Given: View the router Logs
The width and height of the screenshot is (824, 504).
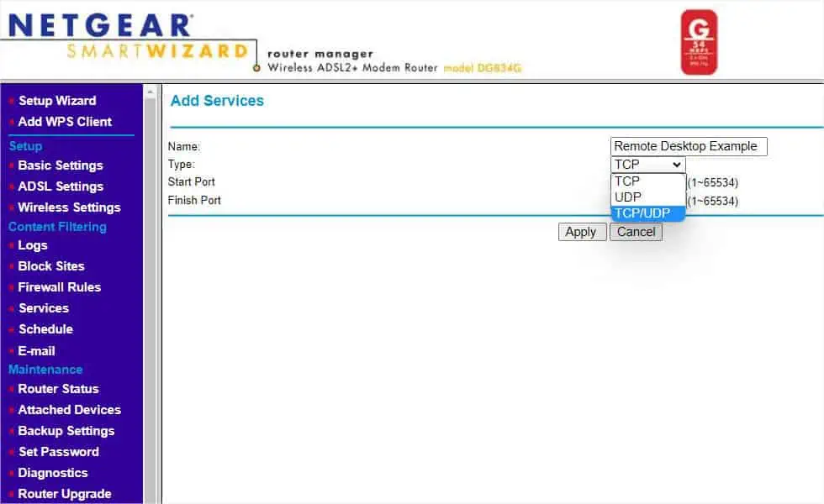Looking at the screenshot, I should 33,245.
